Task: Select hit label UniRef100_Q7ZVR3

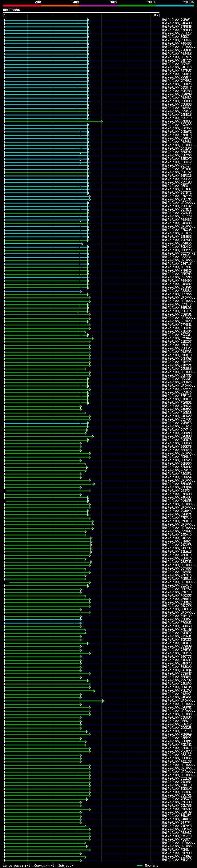Action: click(x=177, y=389)
